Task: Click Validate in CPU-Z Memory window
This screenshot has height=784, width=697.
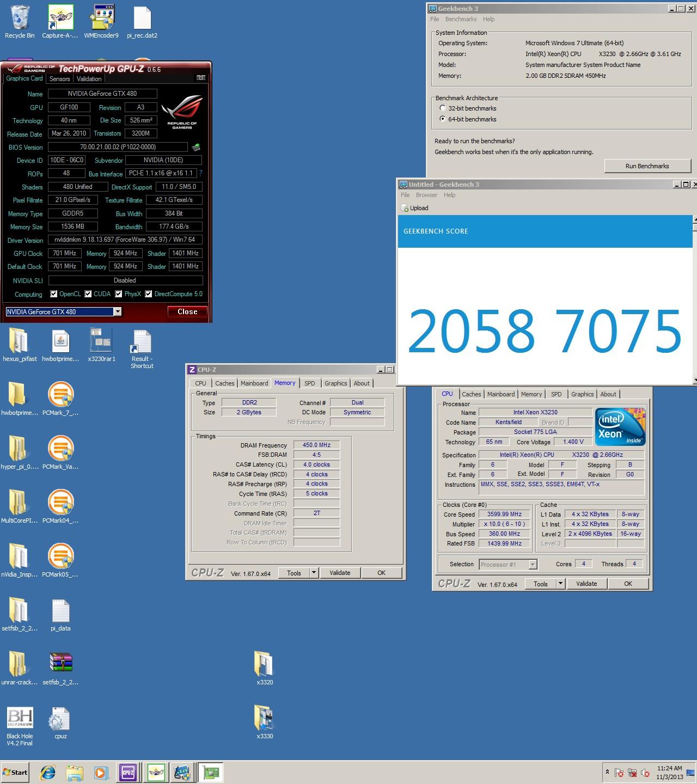Action: 340,573
